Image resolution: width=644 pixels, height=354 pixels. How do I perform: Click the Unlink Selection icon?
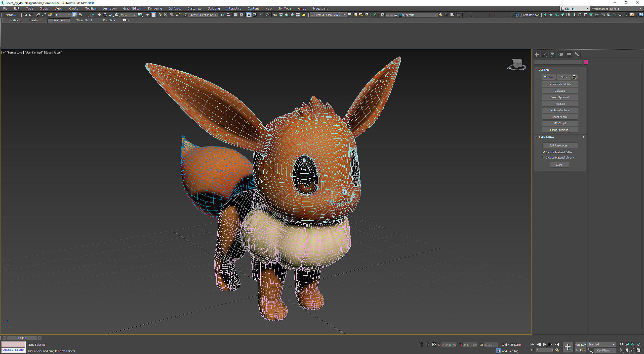coord(44,15)
